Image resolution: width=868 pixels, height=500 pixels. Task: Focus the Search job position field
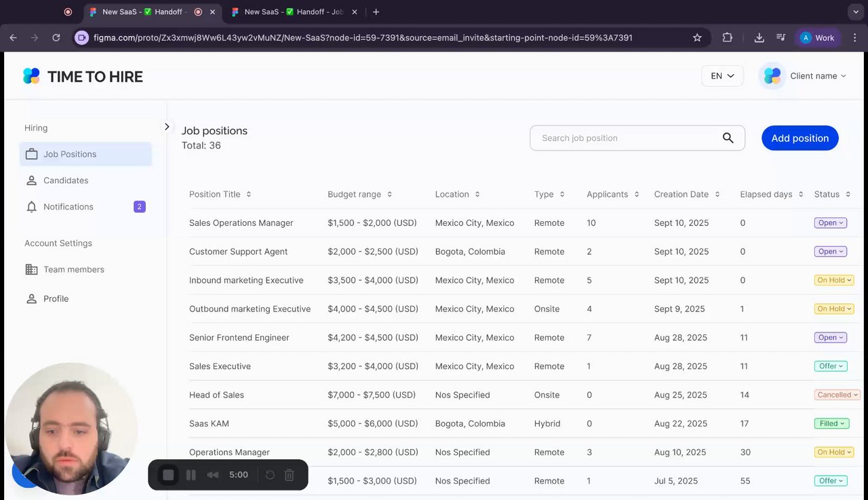(624, 138)
